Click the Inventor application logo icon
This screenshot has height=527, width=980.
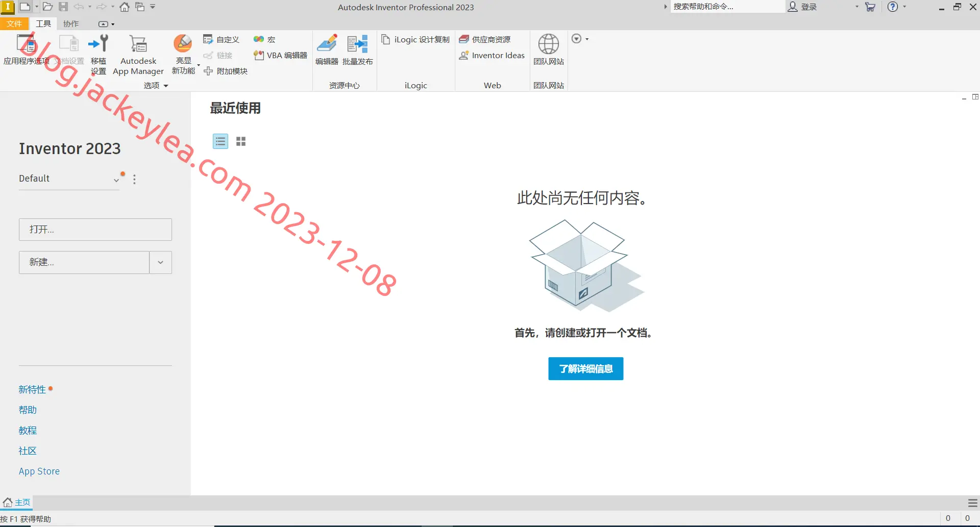[x=8, y=7]
